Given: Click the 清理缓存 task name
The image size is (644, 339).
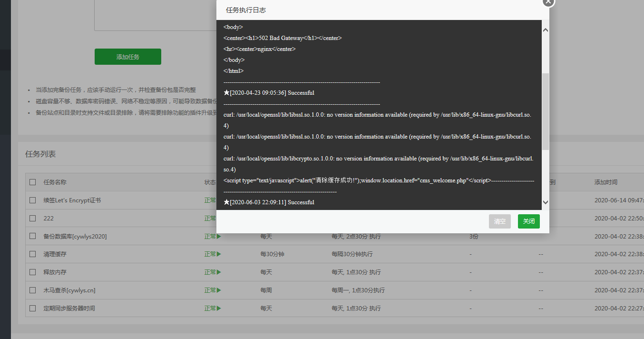Looking at the screenshot, I should pos(55,254).
